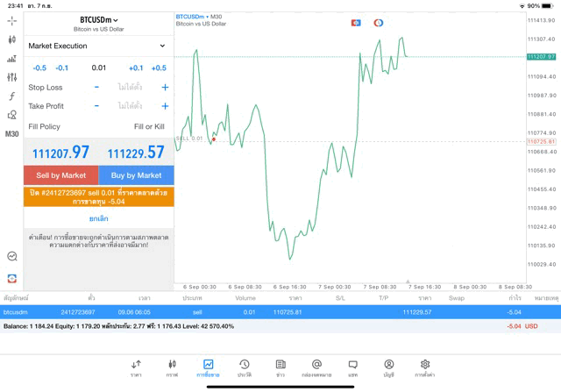Change the Fill or Kill policy option
Image resolution: width=561 pixels, height=392 pixels.
tap(148, 127)
